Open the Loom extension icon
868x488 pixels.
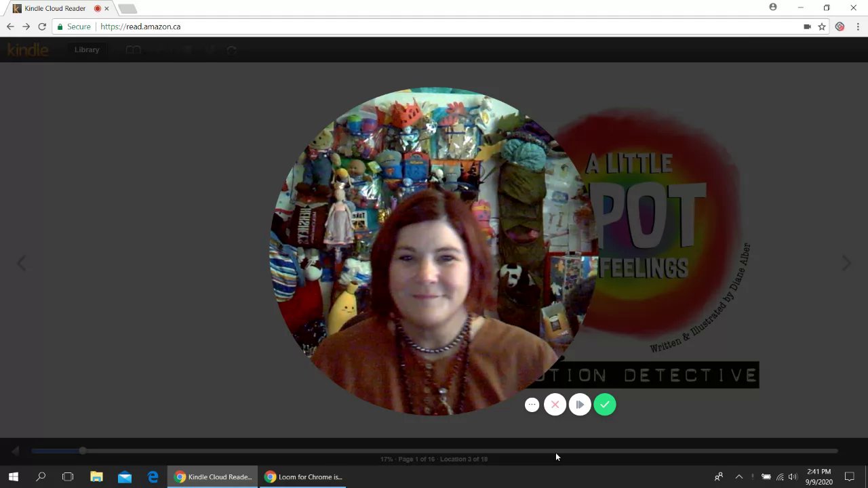[x=840, y=26]
